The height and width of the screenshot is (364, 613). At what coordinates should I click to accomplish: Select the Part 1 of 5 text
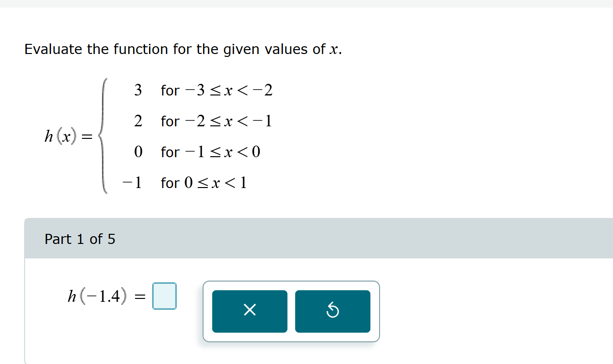coord(80,239)
